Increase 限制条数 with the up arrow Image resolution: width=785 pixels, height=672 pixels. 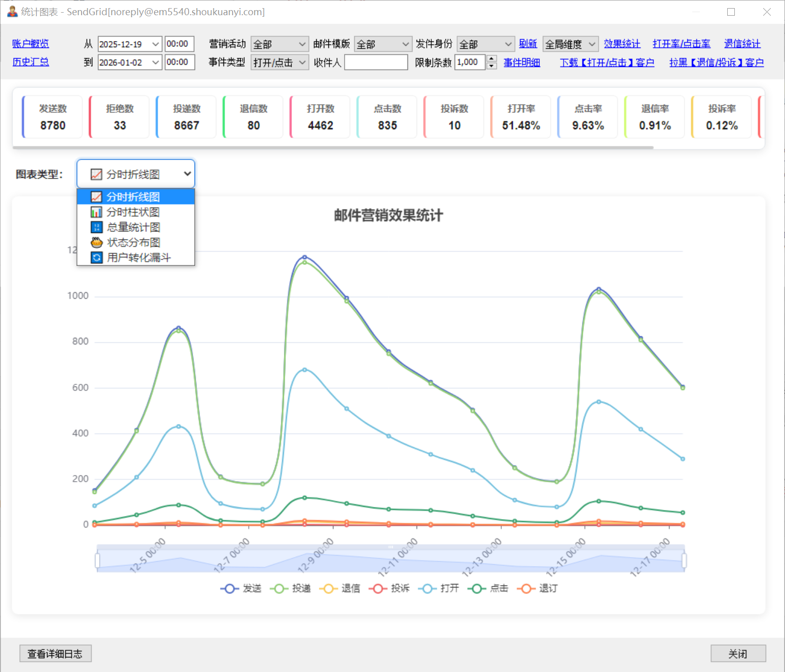click(x=492, y=59)
